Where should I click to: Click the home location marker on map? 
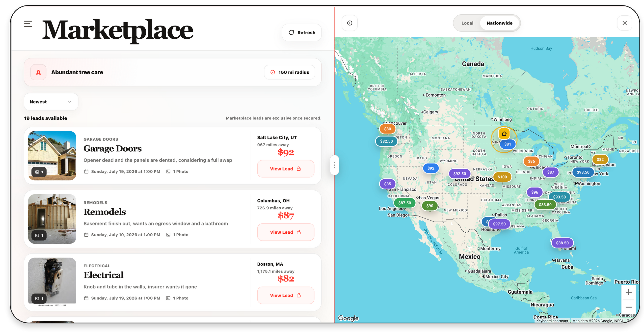pyautogui.click(x=504, y=134)
